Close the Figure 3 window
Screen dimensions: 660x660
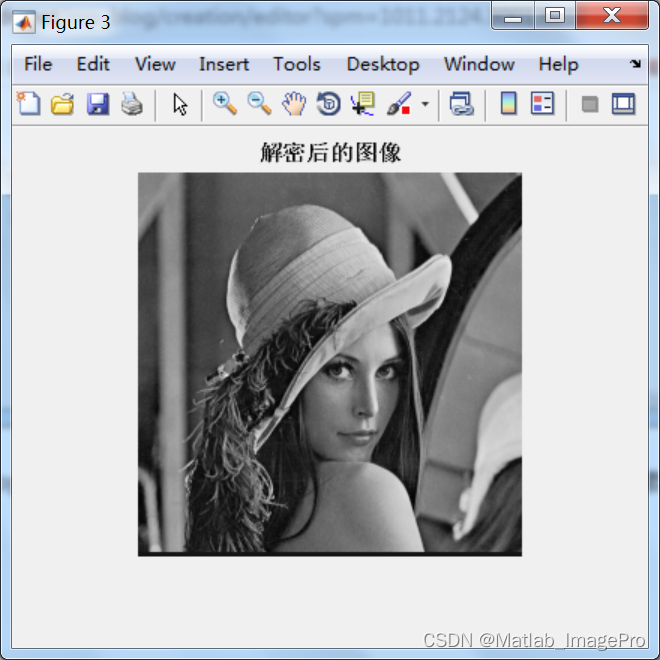click(x=612, y=16)
